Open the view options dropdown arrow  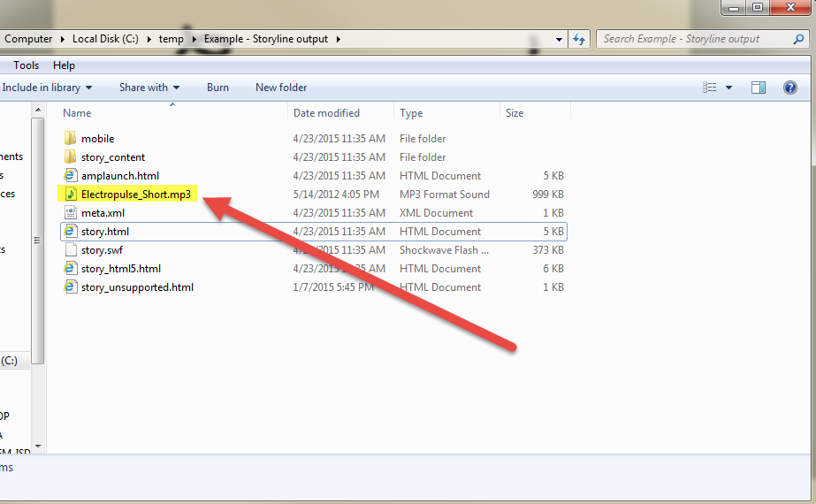[729, 88]
